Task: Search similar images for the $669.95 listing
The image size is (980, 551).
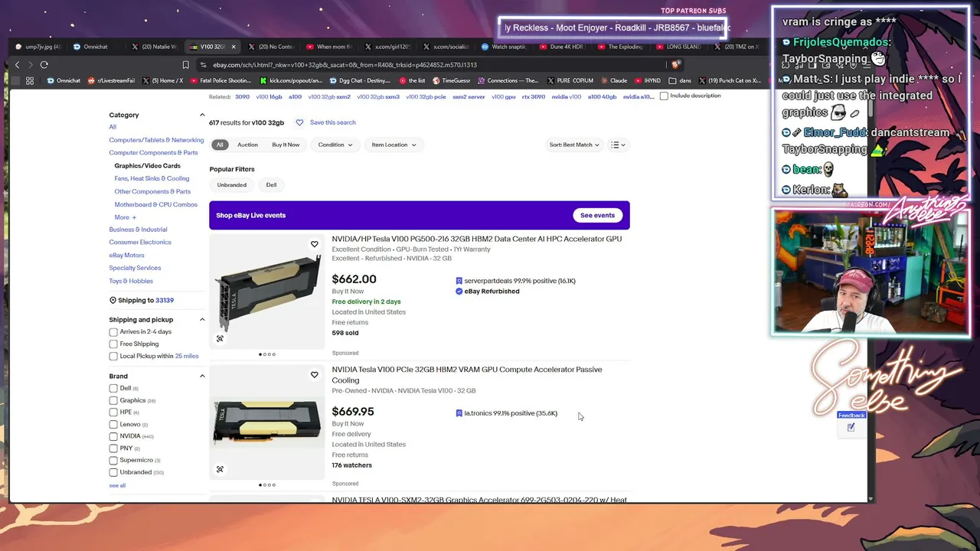Action: coord(220,469)
